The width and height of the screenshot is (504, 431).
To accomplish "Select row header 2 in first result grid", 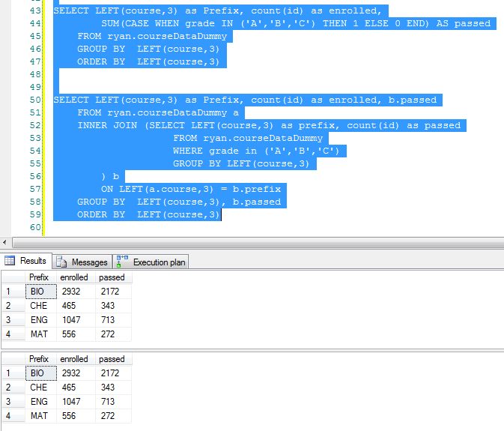I will pos(13,306).
